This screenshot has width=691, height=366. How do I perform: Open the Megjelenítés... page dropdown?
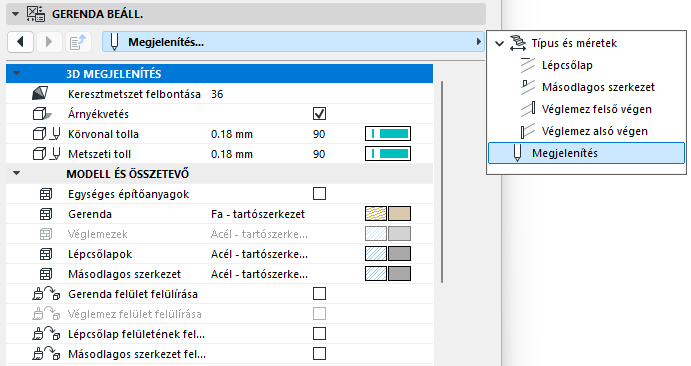click(293, 42)
